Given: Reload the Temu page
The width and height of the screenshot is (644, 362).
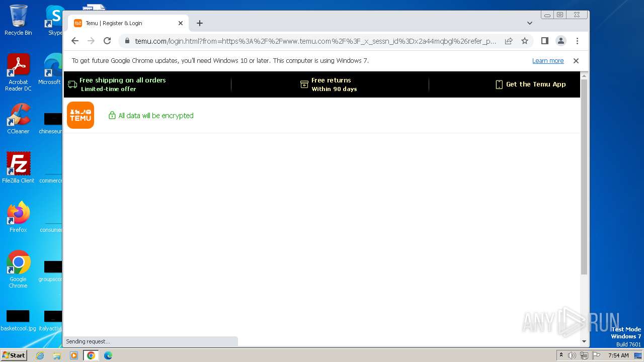Looking at the screenshot, I should pos(107,41).
